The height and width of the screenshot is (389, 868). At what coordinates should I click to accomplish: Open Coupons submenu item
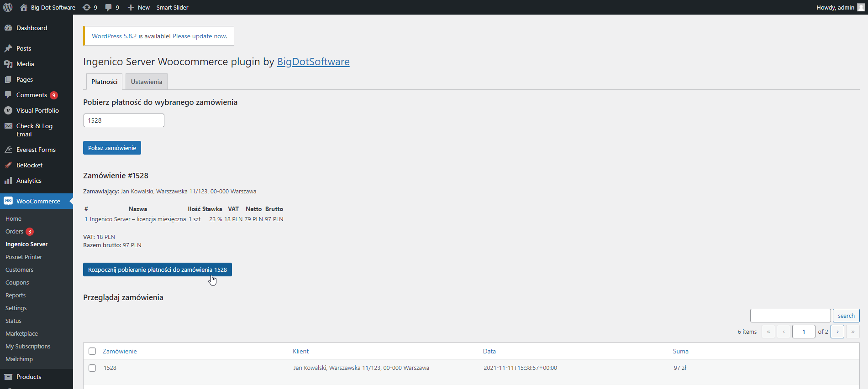(17, 283)
